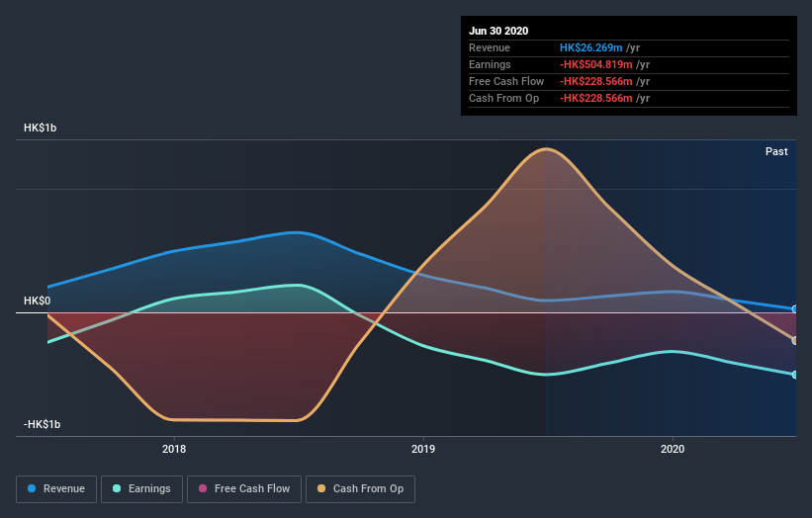Click the Earnings label in tooltip
This screenshot has width=812, height=518.
[x=490, y=64]
